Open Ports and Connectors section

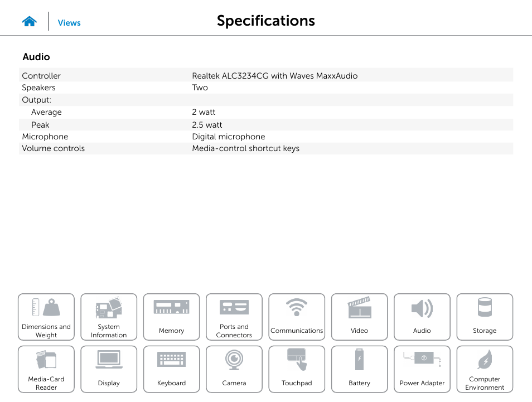(234, 317)
